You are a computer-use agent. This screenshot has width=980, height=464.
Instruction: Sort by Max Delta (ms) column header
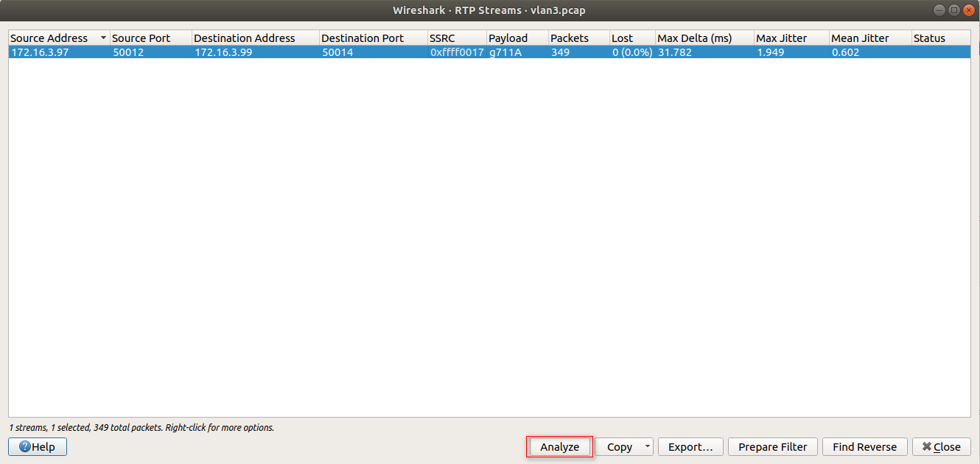[705, 38]
